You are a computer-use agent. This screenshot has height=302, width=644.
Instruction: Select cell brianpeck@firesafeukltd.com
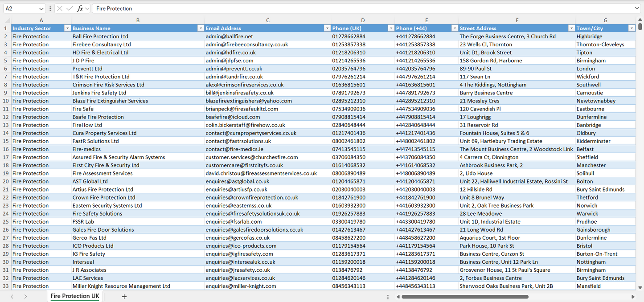268,109
